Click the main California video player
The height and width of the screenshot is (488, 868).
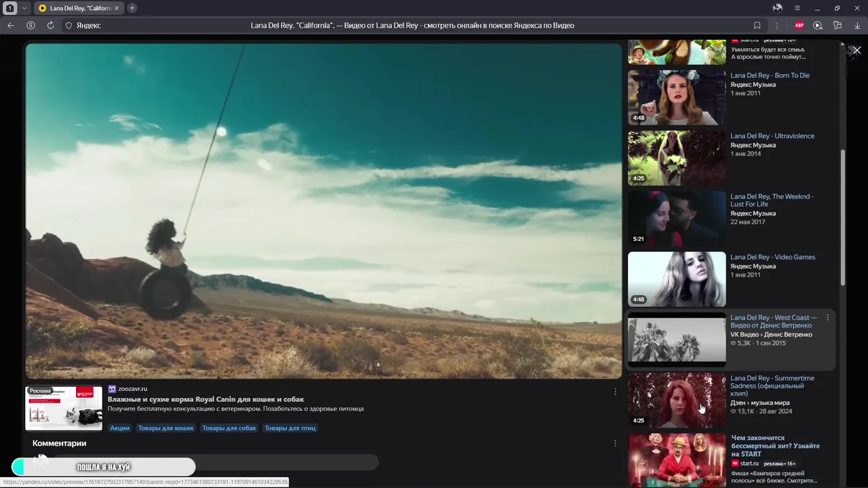[323, 211]
